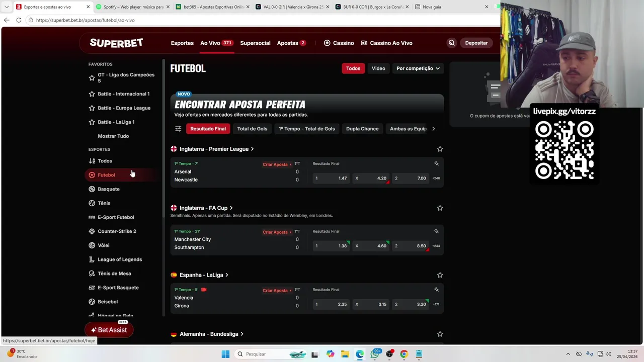Expand Espanha - LaLiga competition
Image resolution: width=644 pixels, height=362 pixels.
pyautogui.click(x=204, y=275)
